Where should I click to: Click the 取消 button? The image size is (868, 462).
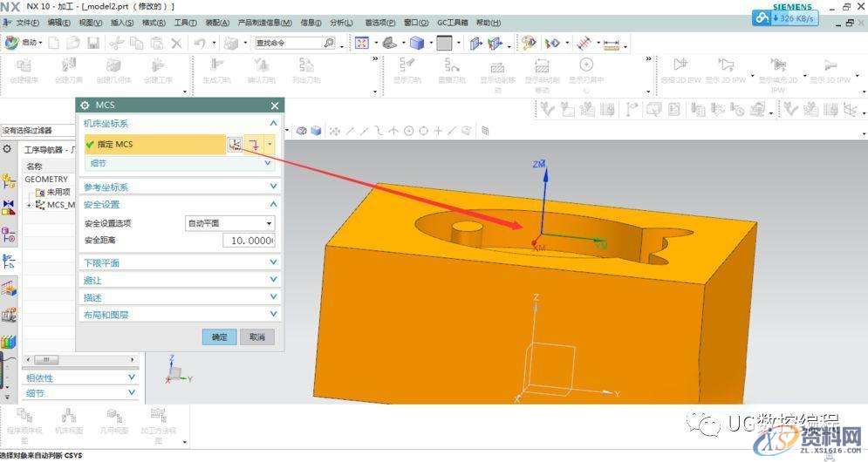pyautogui.click(x=256, y=336)
